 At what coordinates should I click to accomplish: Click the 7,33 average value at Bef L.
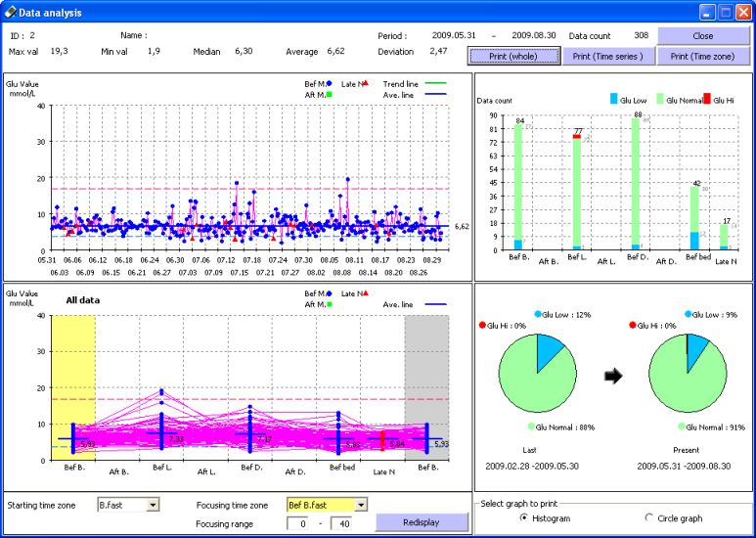176,439
